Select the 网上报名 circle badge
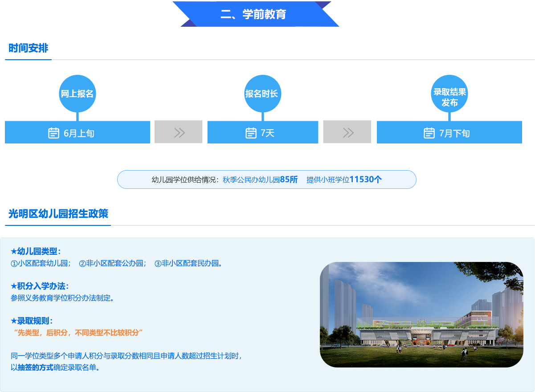The height and width of the screenshot is (392, 535). click(78, 94)
